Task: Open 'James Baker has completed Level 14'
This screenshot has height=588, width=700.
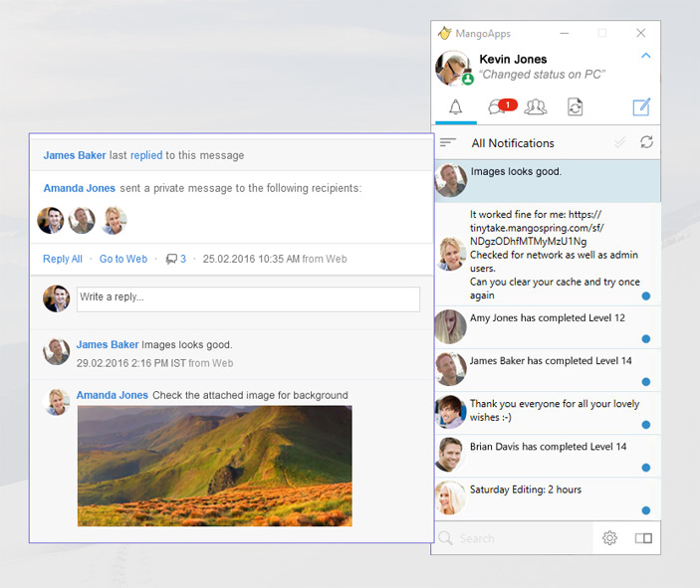Action: pos(548,370)
